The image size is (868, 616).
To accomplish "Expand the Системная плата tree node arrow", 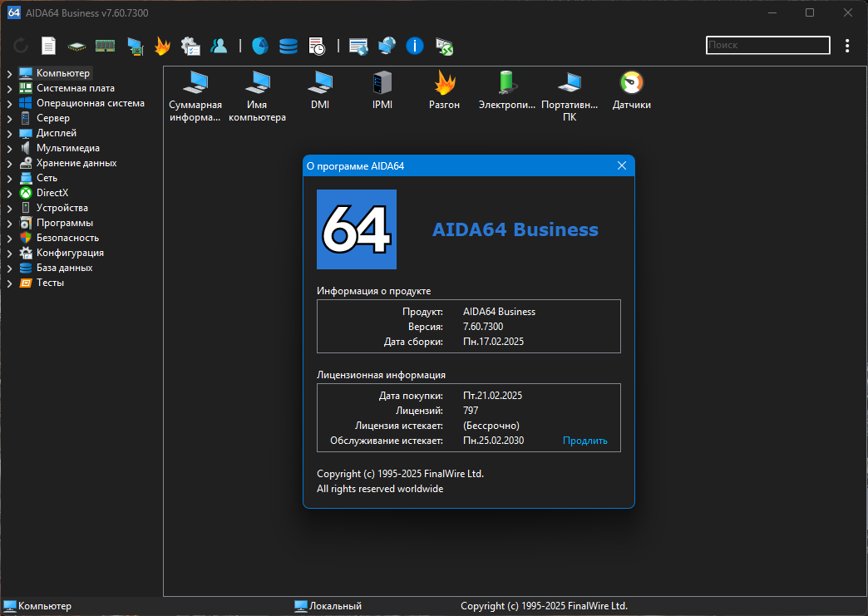I will 9,89.
